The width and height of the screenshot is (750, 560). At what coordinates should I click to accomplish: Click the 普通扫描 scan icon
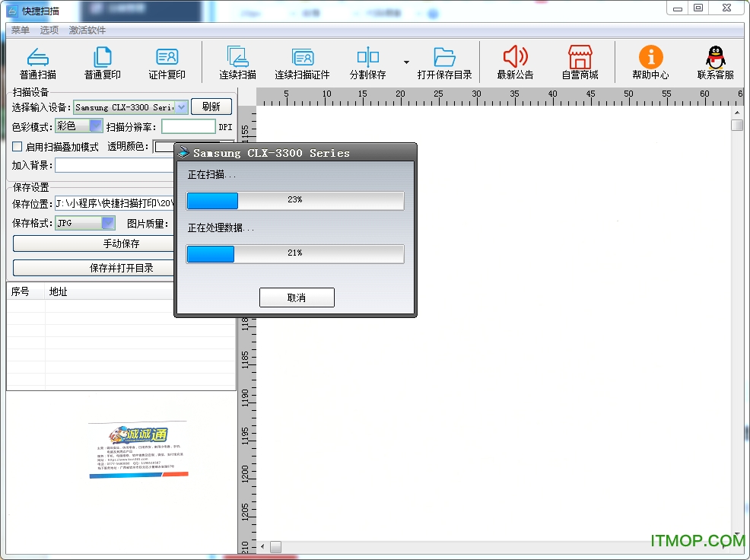click(38, 57)
